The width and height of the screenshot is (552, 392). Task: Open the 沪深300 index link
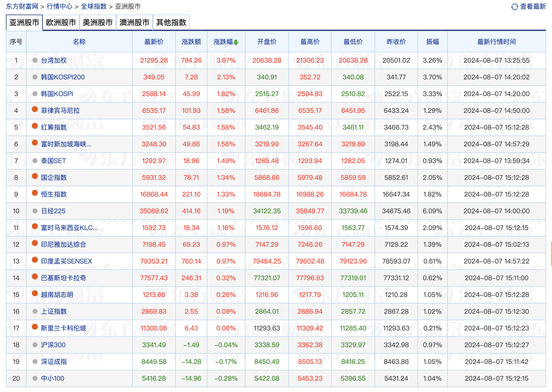(x=53, y=345)
